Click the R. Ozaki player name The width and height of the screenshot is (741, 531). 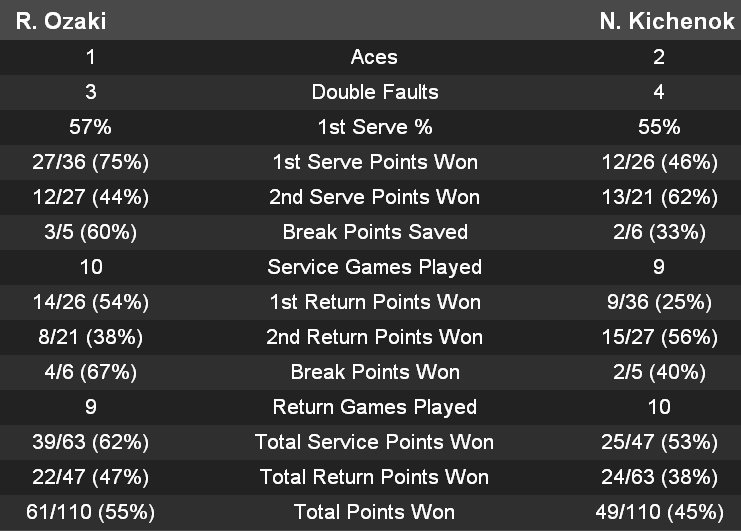point(61,21)
